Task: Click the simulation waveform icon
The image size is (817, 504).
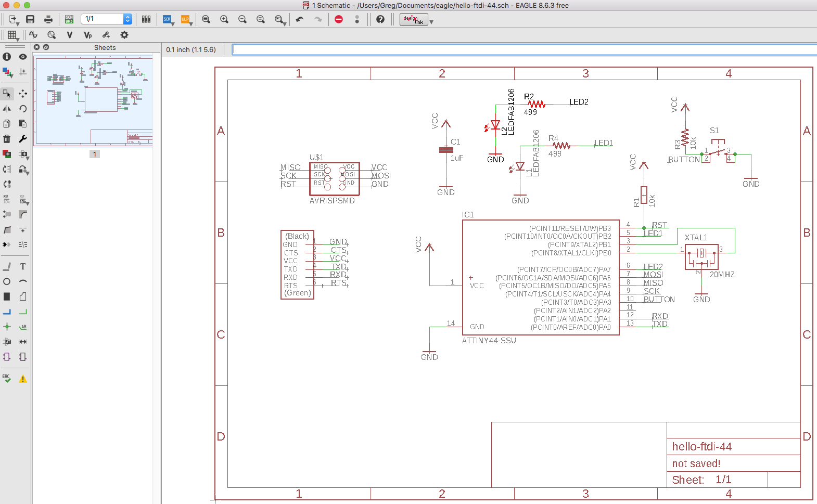Action: click(33, 35)
